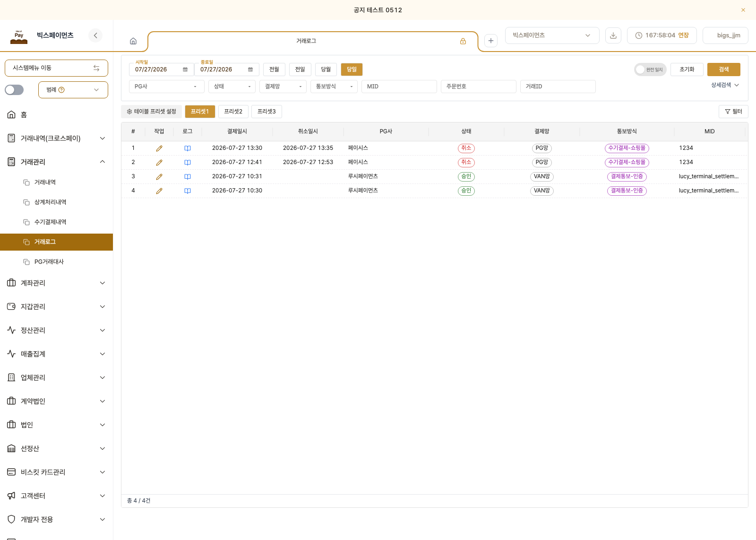756x540 pixels.
Task: Toggle the 원천 일시 switch
Action: (x=650, y=70)
